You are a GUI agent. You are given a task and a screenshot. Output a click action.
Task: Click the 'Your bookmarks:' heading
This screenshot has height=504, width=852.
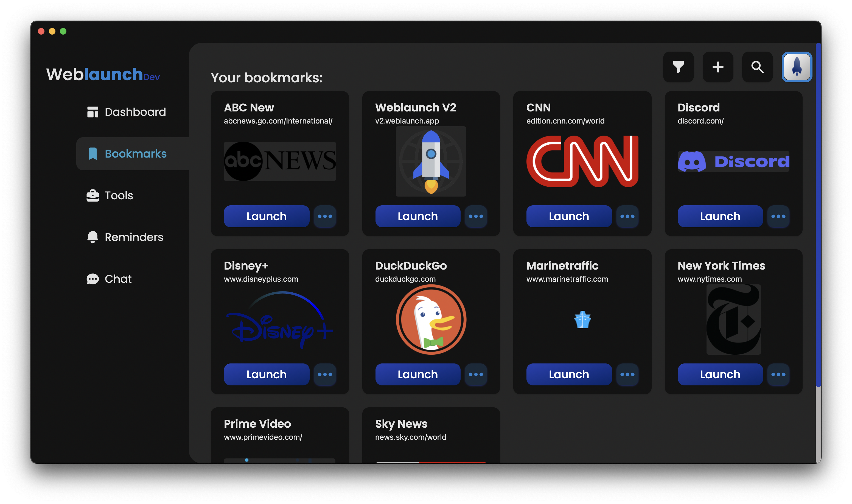click(267, 78)
